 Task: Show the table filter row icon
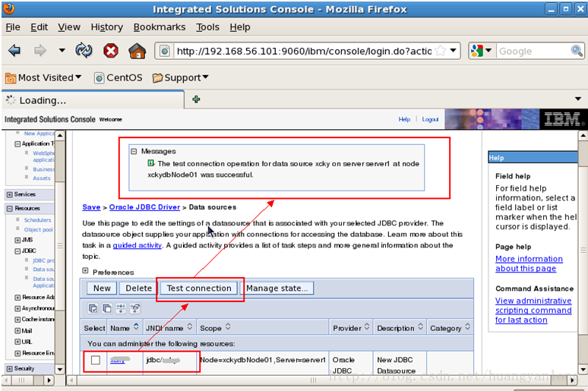click(121, 308)
